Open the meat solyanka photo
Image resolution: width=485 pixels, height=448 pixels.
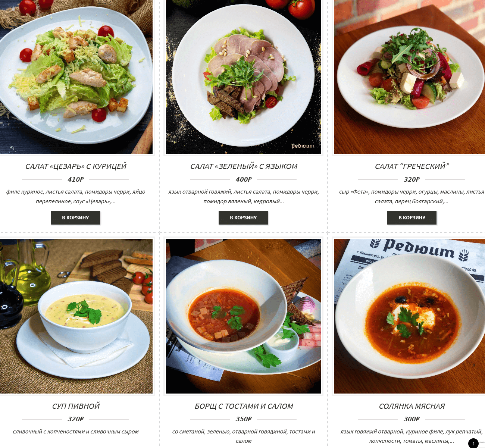pyautogui.click(x=410, y=316)
